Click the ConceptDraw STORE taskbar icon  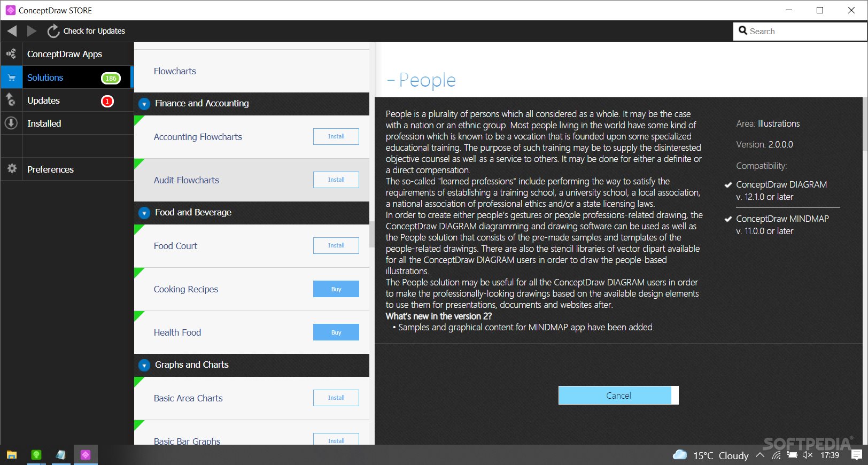tap(86, 455)
